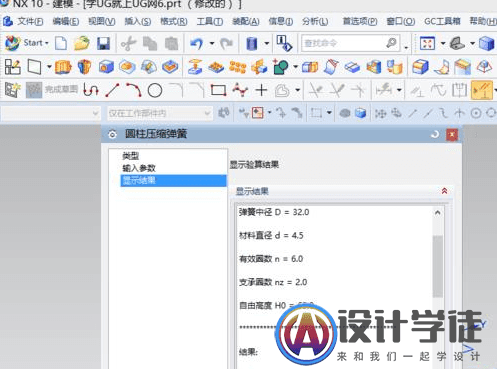The image size is (498, 369).
Task: Open the Undo history dropdown arrow
Action: [212, 43]
